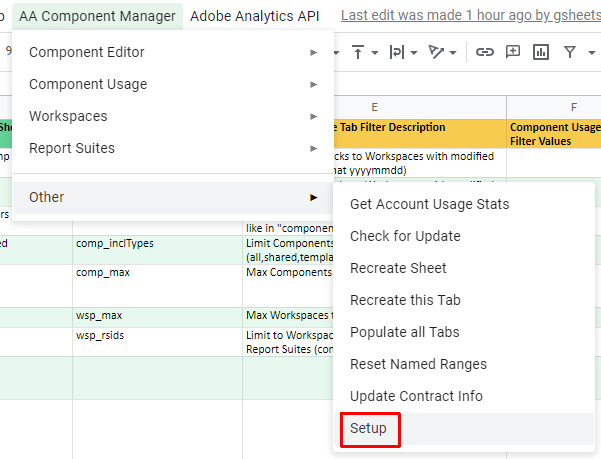This screenshot has width=601, height=459.
Task: Click the text wrapping icon
Action: (x=397, y=52)
